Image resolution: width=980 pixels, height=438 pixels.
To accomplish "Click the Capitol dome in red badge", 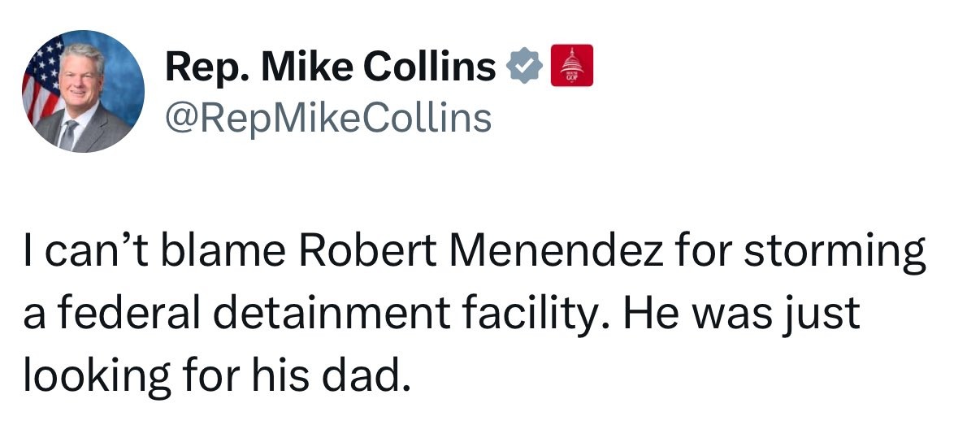I will (x=572, y=60).
